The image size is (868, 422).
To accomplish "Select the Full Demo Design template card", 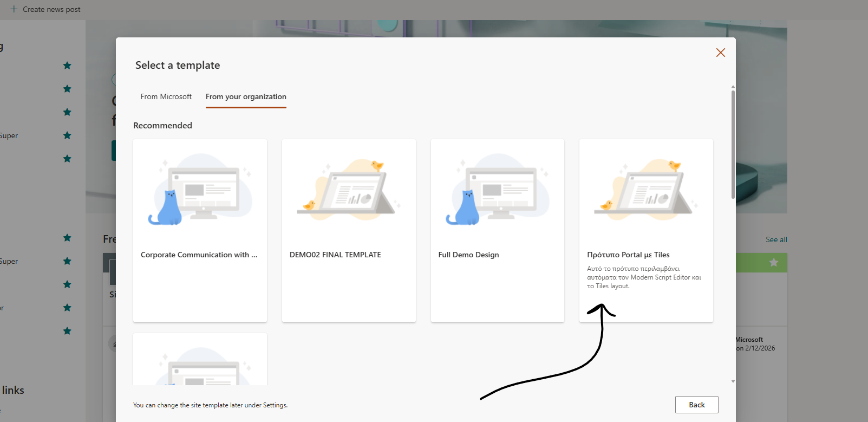I will 497,230.
